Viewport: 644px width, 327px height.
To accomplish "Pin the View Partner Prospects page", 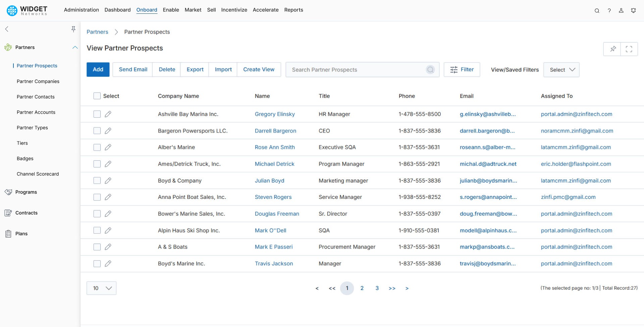I will point(613,49).
